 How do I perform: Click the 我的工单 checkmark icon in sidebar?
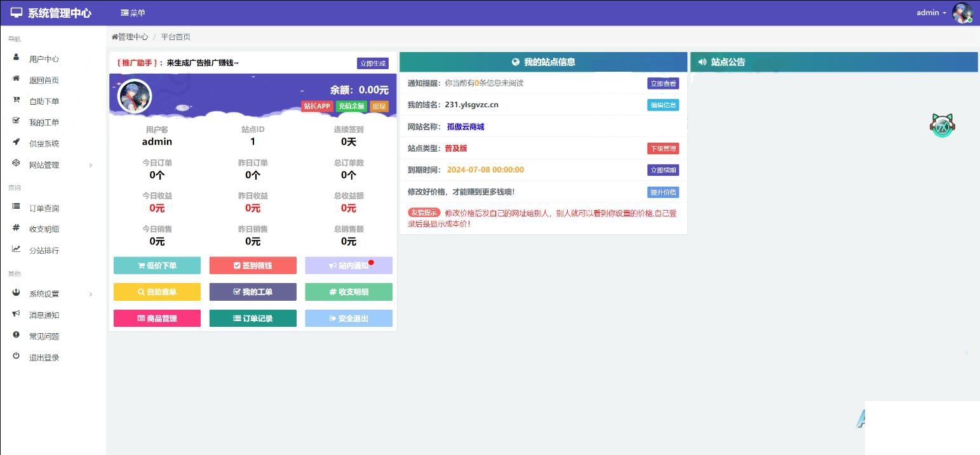16,121
